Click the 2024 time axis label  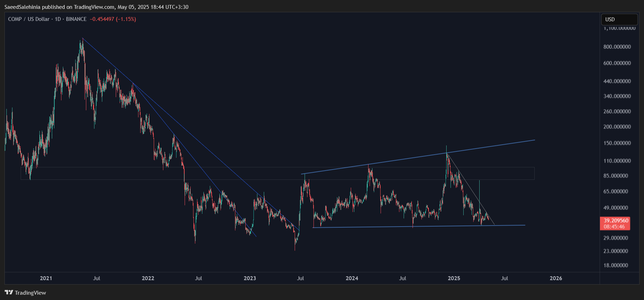352,278
